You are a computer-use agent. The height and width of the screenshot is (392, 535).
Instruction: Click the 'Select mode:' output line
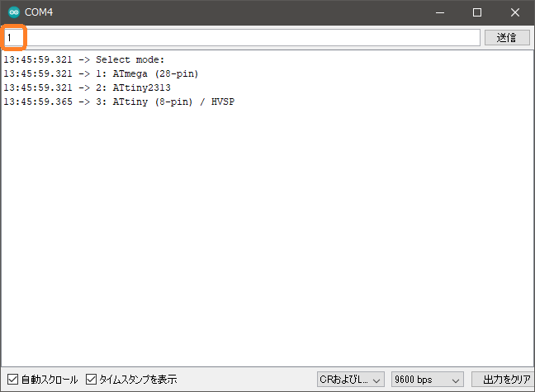[x=84, y=59]
